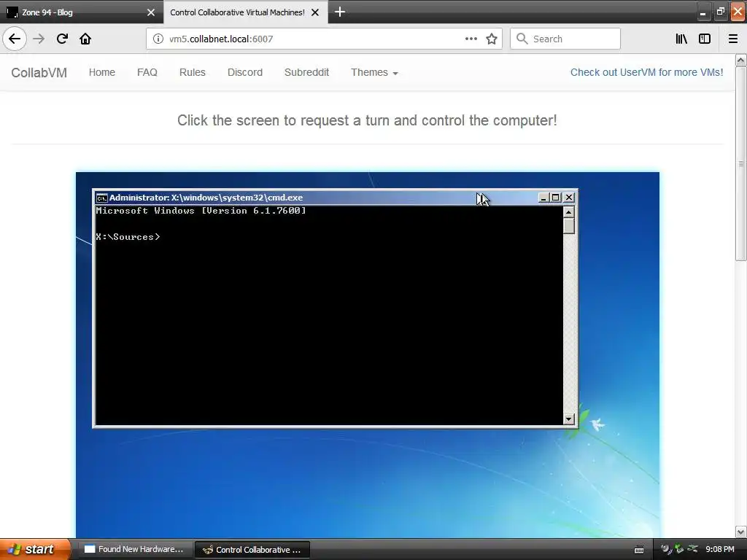Toggle the browser sidebar icon
The image size is (747, 560).
[x=705, y=39]
